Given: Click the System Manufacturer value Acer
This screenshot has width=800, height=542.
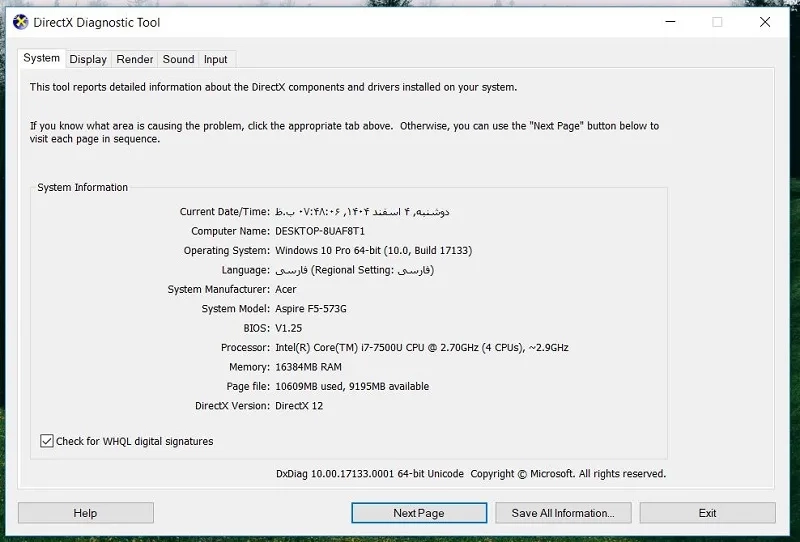Looking at the screenshot, I should (x=286, y=289).
